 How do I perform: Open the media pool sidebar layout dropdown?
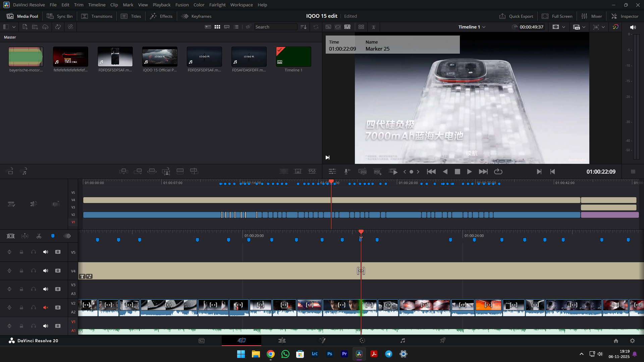tap(14, 27)
